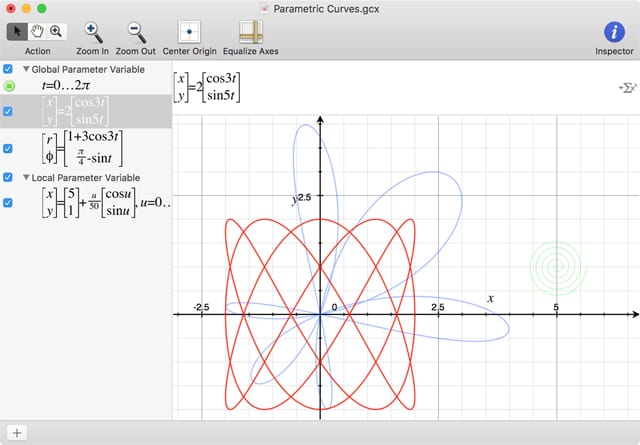Center the graph origin
This screenshot has width=640, height=445.
(x=190, y=31)
